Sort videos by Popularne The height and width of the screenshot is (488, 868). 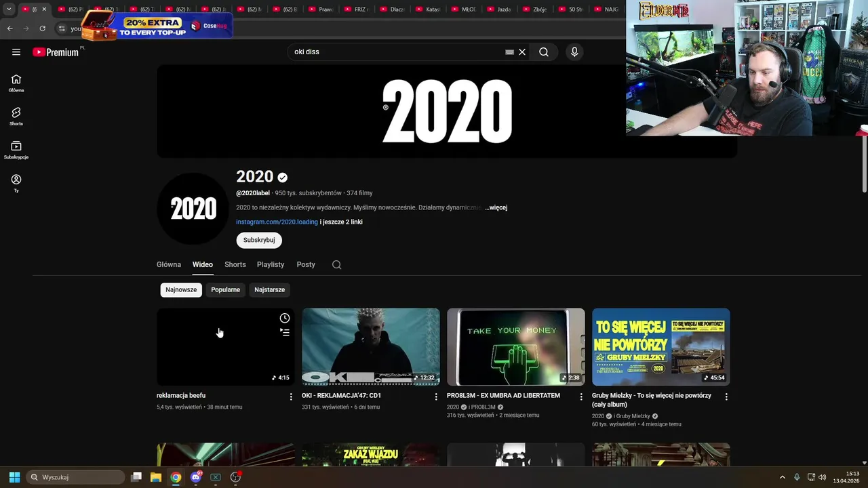pyautogui.click(x=225, y=289)
